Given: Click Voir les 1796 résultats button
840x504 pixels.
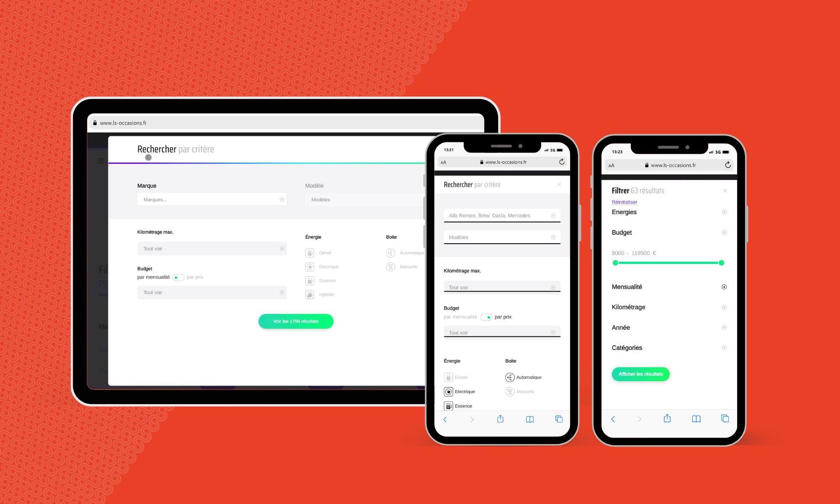Looking at the screenshot, I should [296, 321].
